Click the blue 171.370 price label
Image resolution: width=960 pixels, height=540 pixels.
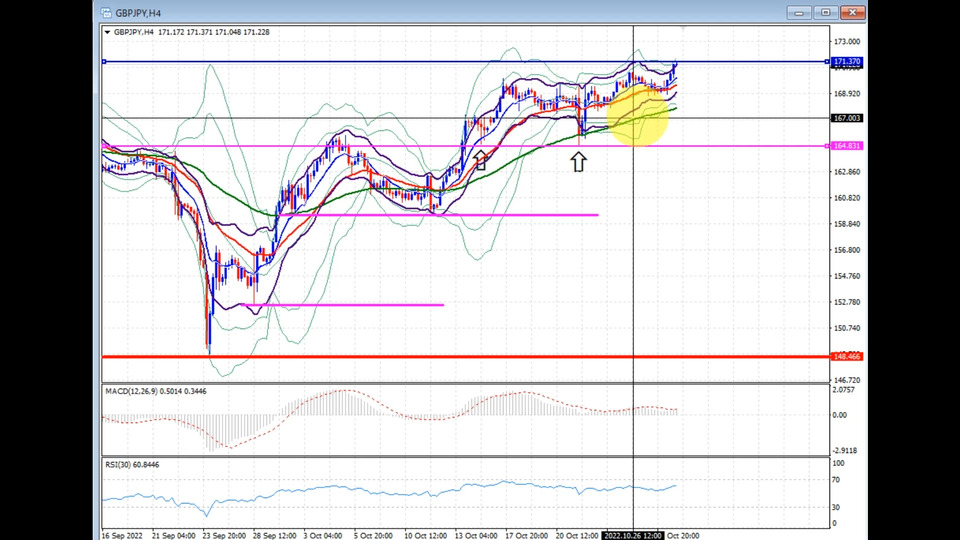(847, 61)
